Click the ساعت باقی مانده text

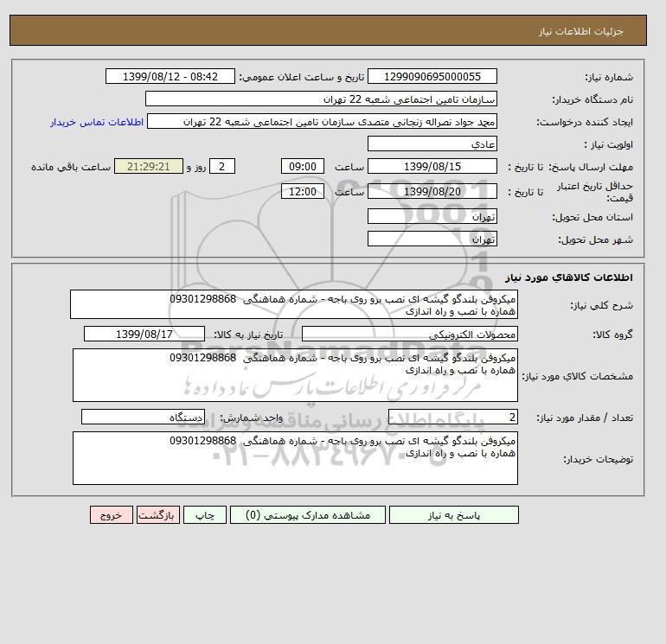(71, 167)
